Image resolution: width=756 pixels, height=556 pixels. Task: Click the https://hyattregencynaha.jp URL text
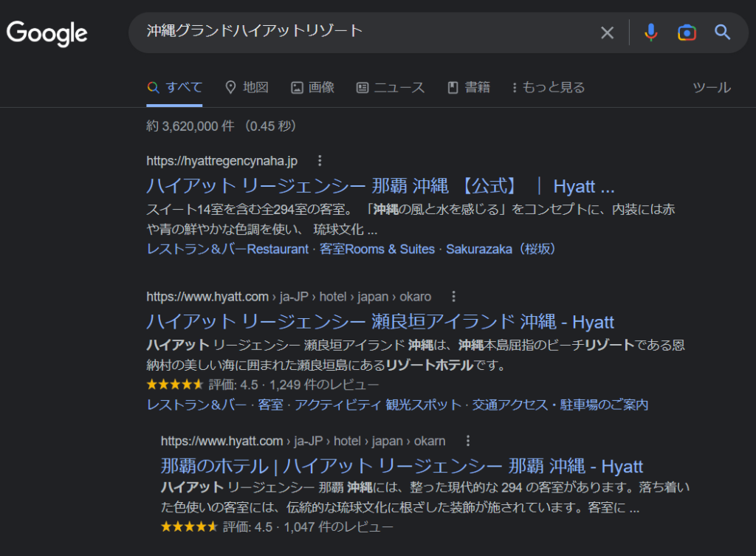(x=221, y=160)
